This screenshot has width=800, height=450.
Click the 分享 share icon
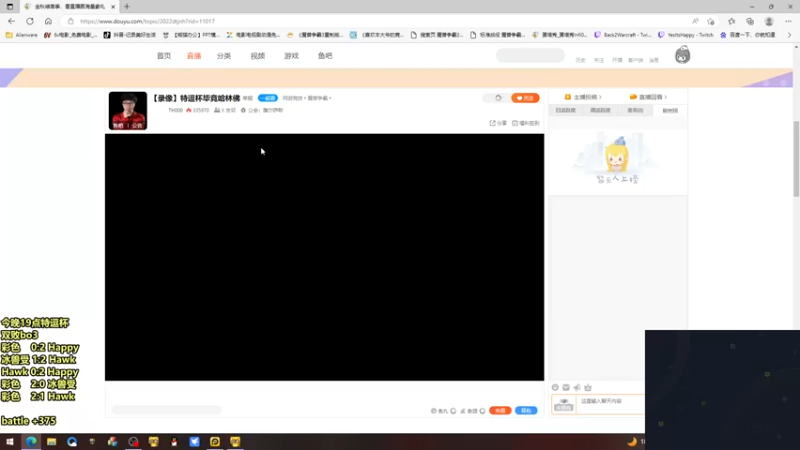click(x=498, y=123)
